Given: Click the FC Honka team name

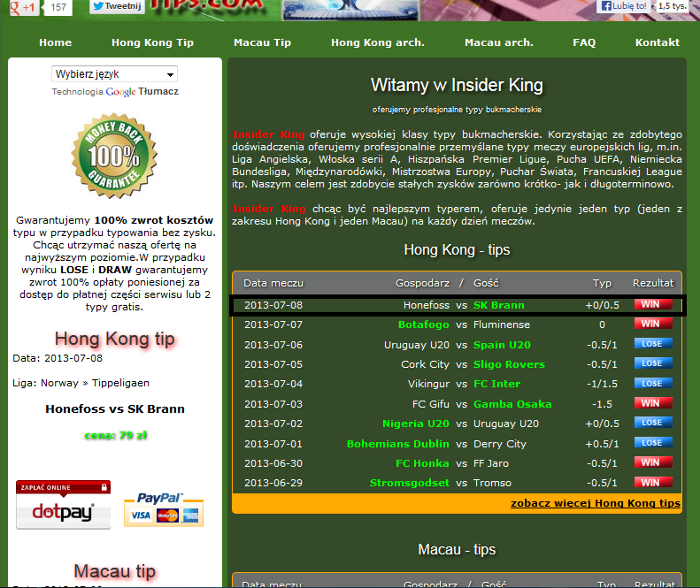Looking at the screenshot, I should (422, 463).
